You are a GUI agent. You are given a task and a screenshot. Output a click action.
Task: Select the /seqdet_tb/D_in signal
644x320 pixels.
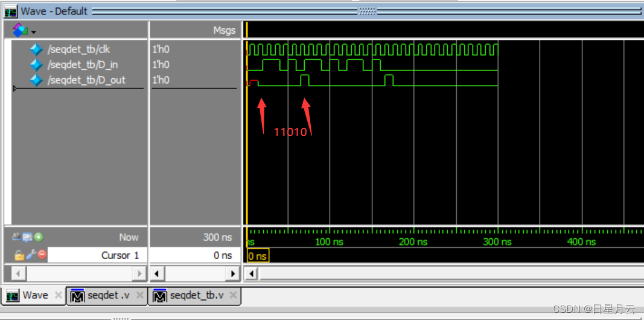tap(83, 65)
